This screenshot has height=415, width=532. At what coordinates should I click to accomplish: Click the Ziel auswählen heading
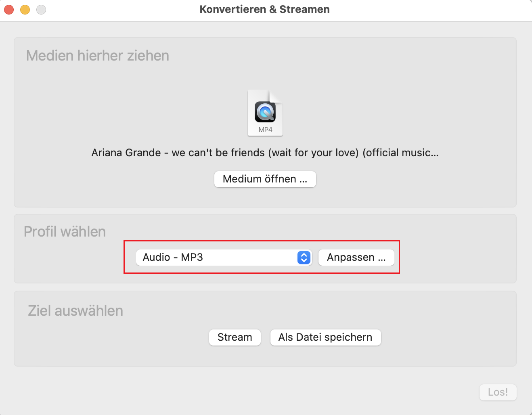[75, 311]
